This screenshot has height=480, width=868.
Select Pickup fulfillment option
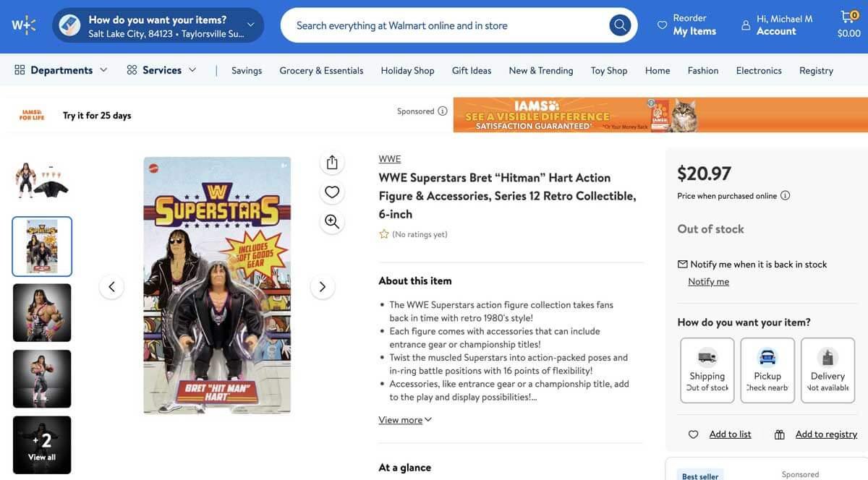[767, 369]
